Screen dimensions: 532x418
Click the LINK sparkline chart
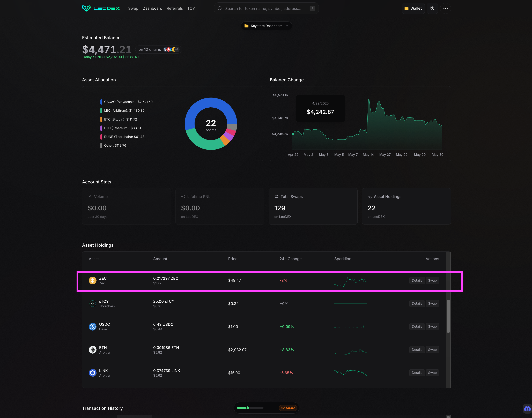tap(351, 373)
